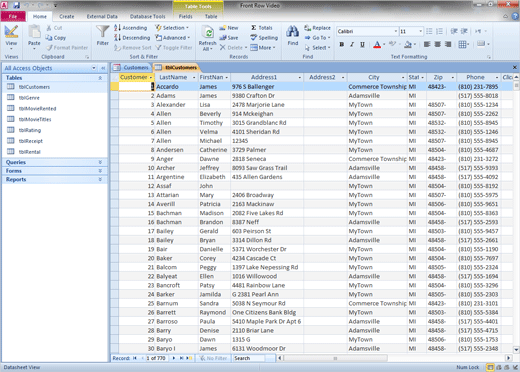The width and height of the screenshot is (520, 372).
Task: Click the record Search box
Action: 249,358
